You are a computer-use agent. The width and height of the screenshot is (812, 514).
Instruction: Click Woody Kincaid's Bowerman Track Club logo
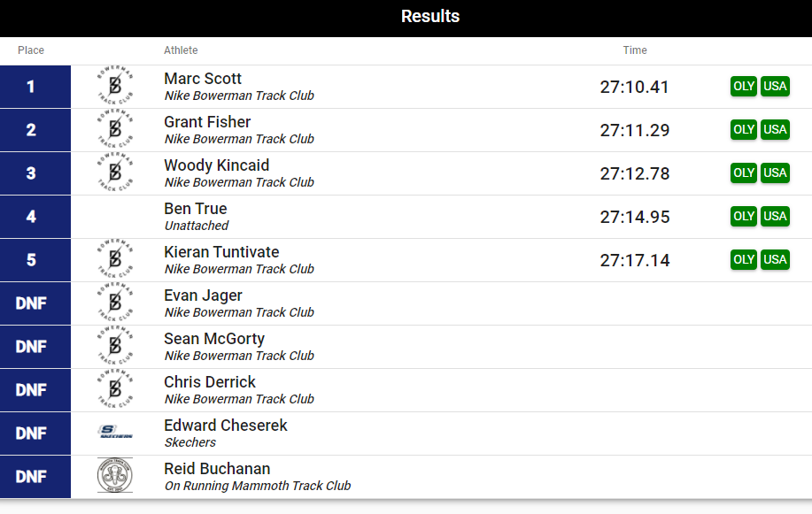115,173
